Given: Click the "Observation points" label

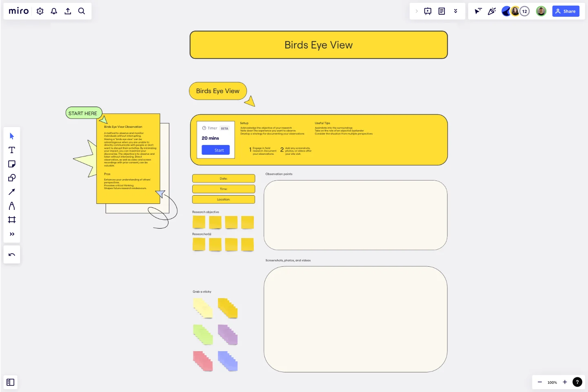Looking at the screenshot, I should [279, 174].
